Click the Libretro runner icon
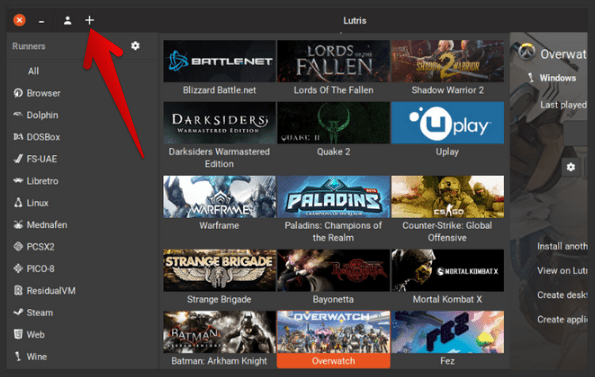The height and width of the screenshot is (377, 595). point(18,181)
